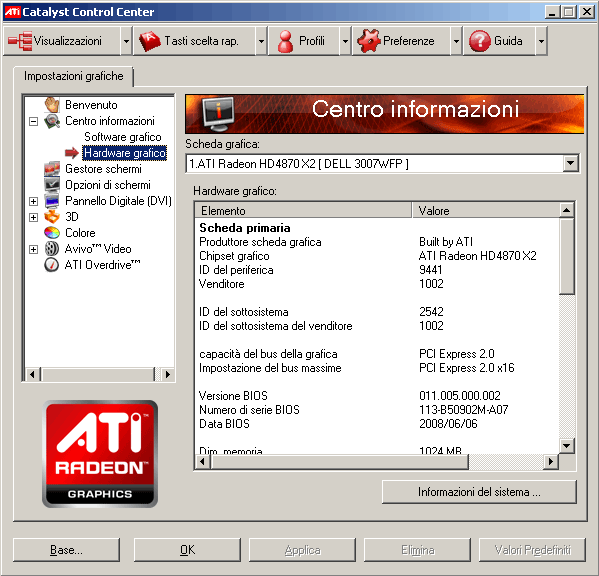
Task: Select Software grafico in the tree
Action: click(123, 137)
